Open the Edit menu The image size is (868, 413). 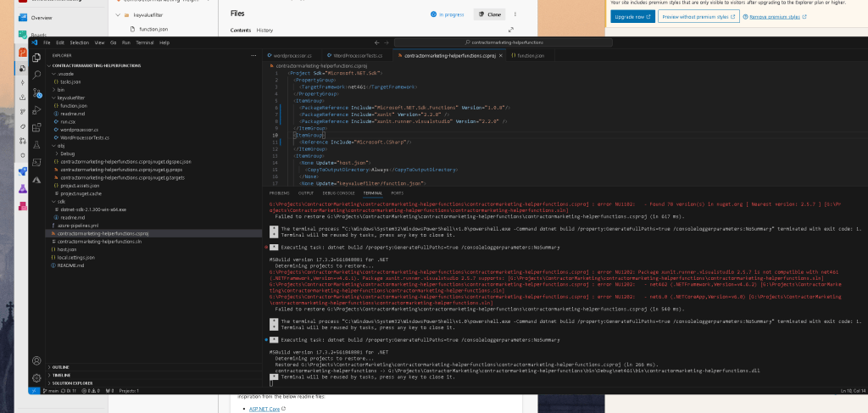click(x=60, y=42)
